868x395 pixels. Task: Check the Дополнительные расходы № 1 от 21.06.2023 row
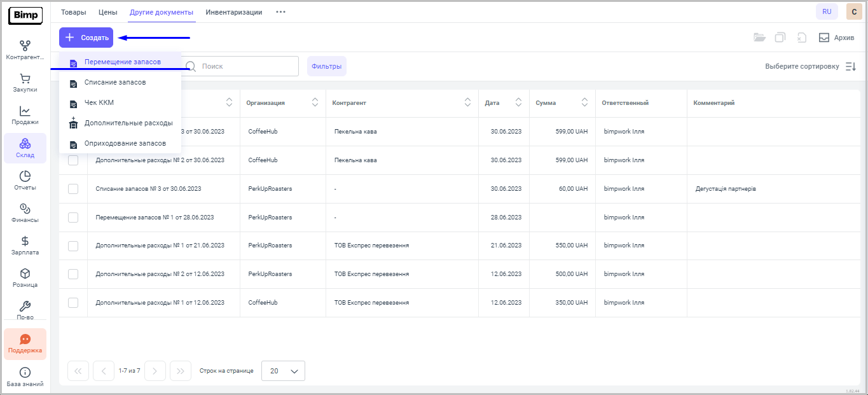pyautogui.click(x=73, y=246)
